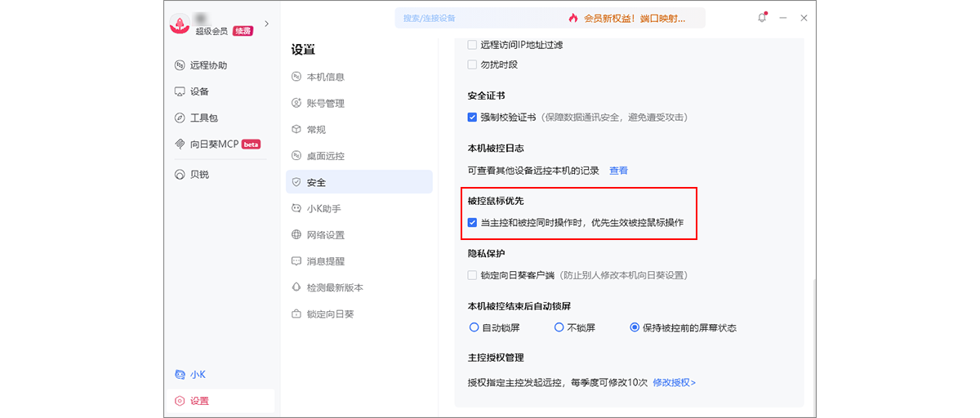980x418 pixels.
Task: Click the 设置 gear icon in the sidebar
Action: coord(180,401)
